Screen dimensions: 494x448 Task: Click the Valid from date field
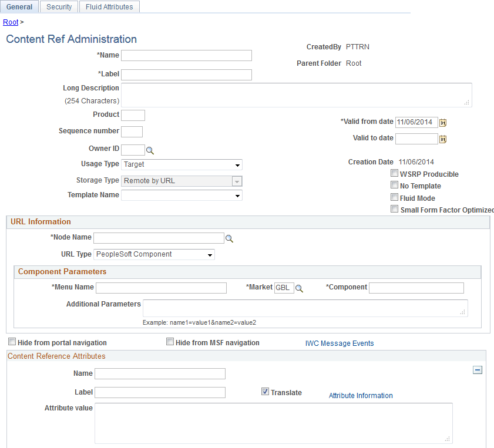416,122
